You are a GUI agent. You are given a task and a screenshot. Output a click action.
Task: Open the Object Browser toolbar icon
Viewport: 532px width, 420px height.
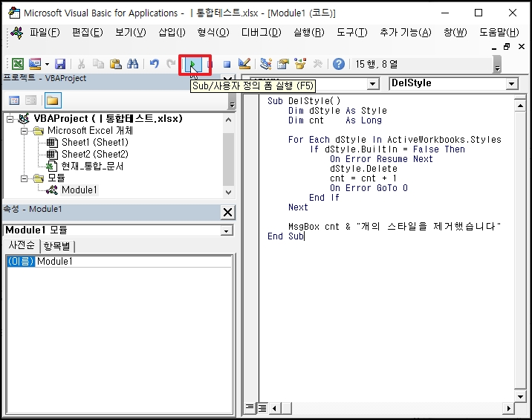click(x=300, y=64)
